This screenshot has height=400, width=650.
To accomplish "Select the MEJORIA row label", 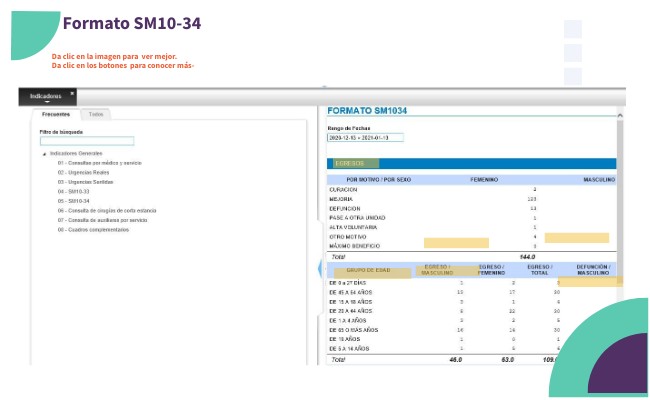I will tap(341, 199).
